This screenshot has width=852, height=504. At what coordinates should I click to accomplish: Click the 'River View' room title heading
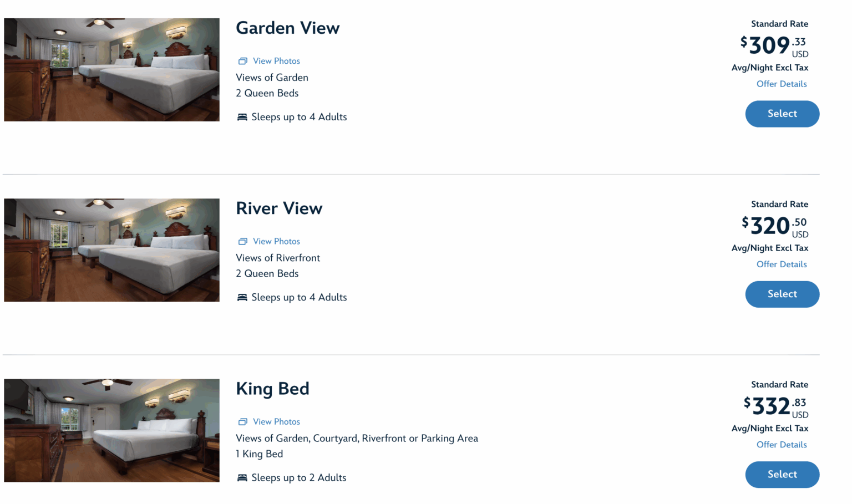[279, 208]
